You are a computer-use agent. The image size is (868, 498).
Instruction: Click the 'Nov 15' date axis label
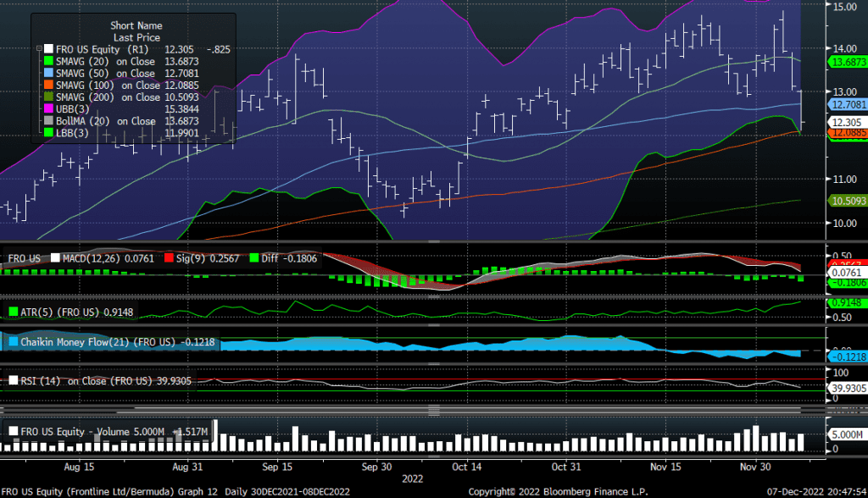666,467
